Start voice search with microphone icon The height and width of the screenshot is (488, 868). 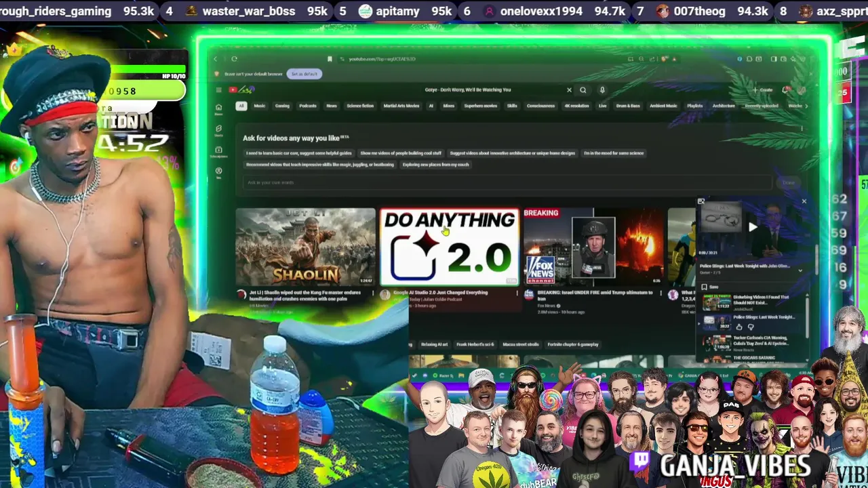pos(602,90)
